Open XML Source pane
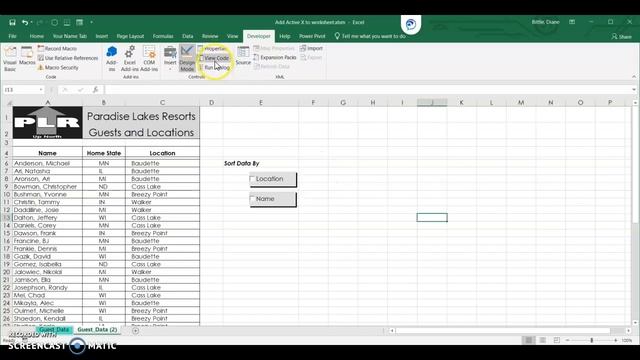640x360 pixels. (243, 55)
